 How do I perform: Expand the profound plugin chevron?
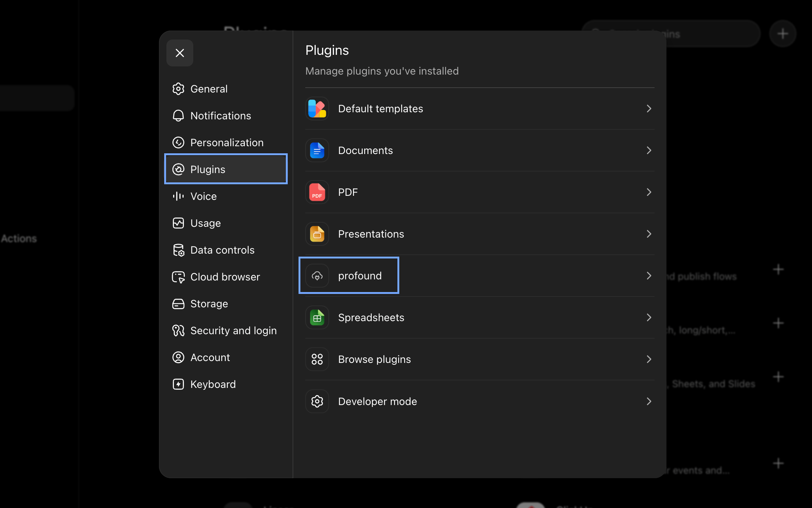[x=649, y=276]
